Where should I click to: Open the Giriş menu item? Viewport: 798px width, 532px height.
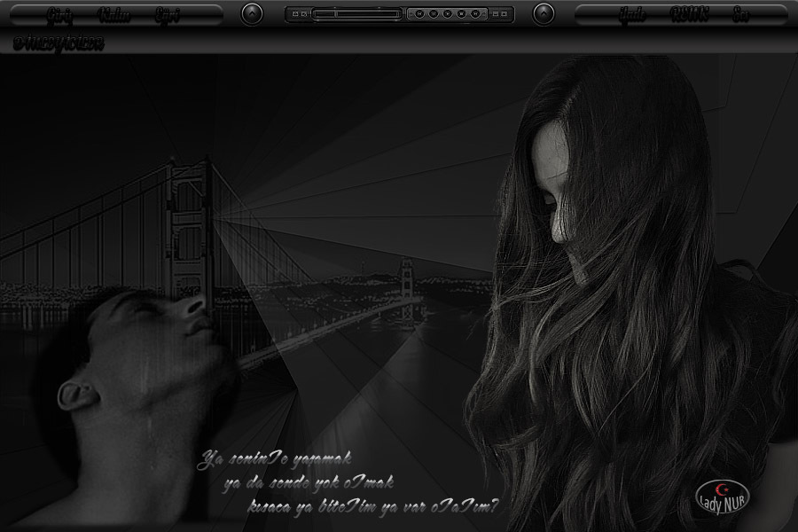pyautogui.click(x=59, y=15)
